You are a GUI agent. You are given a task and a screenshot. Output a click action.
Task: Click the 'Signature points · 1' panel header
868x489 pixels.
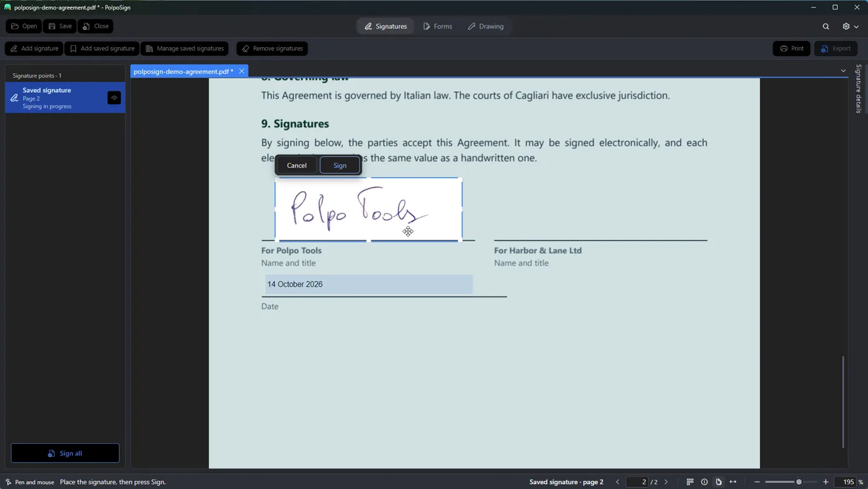[x=37, y=76]
